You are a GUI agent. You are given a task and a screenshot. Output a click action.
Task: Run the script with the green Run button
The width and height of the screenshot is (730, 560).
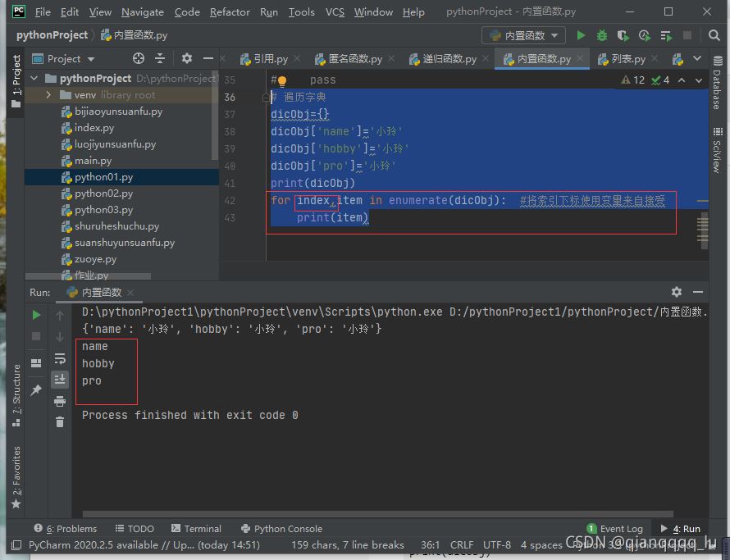click(581, 36)
